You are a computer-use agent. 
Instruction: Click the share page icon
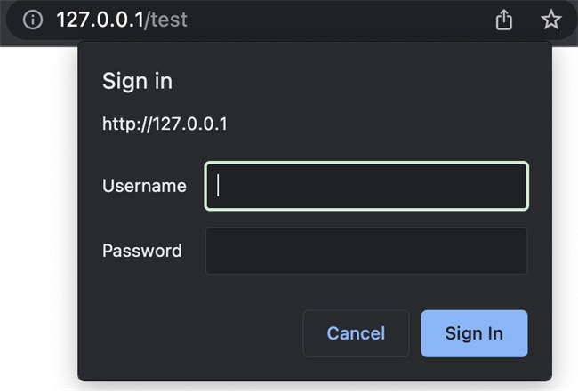[504, 20]
